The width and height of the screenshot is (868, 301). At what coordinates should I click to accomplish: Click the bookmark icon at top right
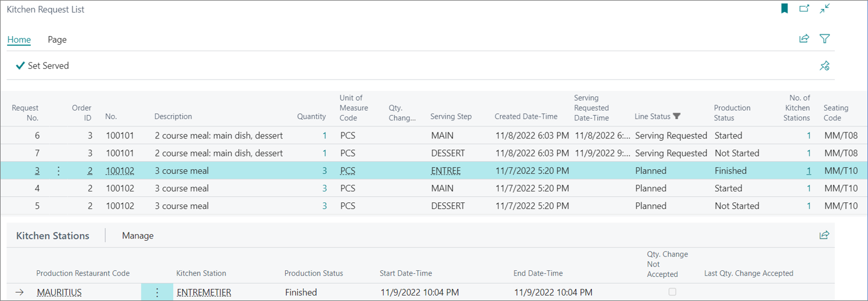pos(784,8)
